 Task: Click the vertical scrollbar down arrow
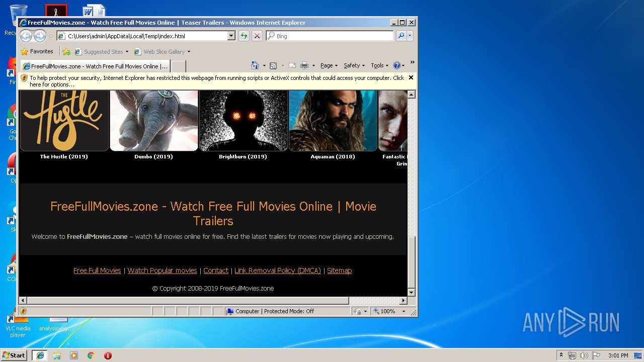411,292
